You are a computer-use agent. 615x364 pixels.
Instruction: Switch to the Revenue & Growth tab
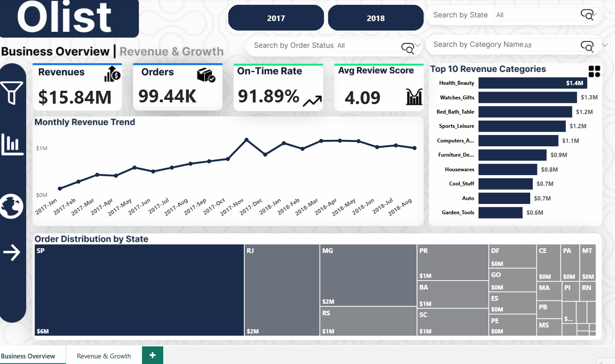(x=104, y=356)
